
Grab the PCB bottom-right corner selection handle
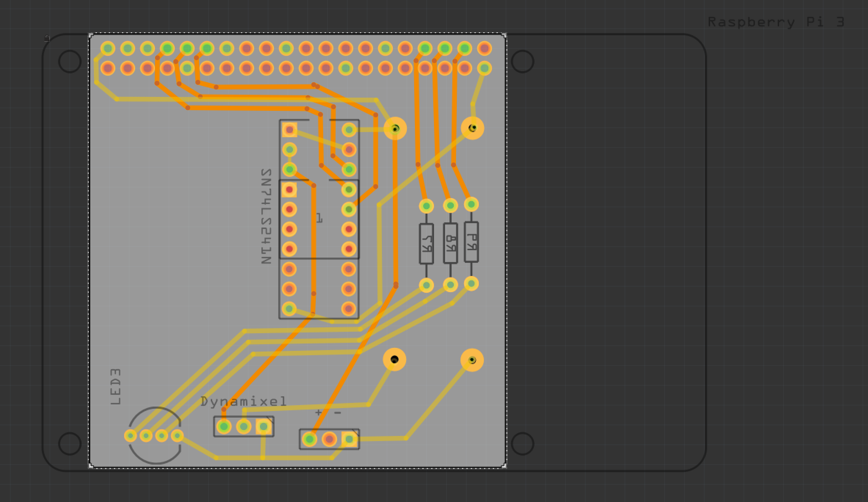click(x=504, y=466)
